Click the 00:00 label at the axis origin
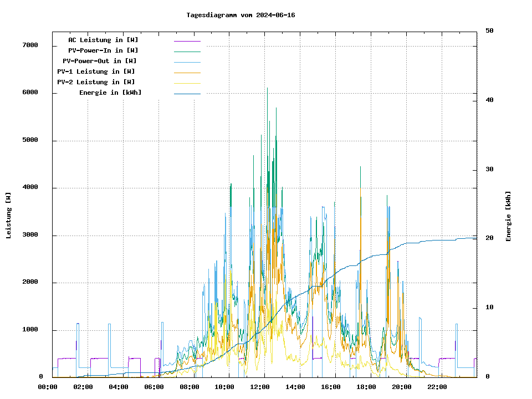532x399 pixels. (x=48, y=387)
